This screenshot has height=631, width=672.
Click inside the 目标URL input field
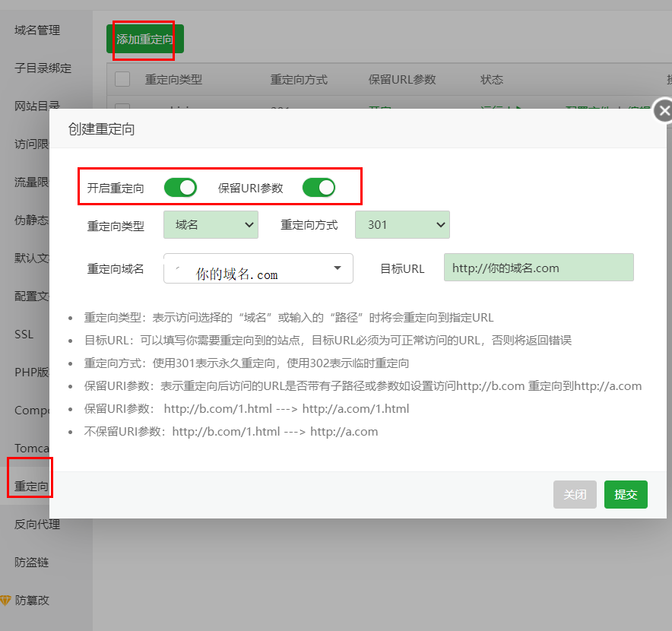pyautogui.click(x=538, y=267)
